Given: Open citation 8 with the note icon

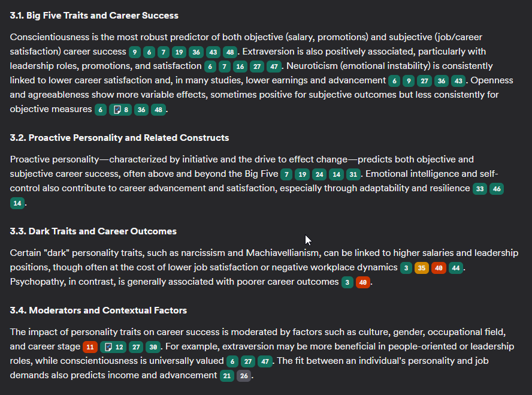Looking at the screenshot, I should tap(122, 109).
